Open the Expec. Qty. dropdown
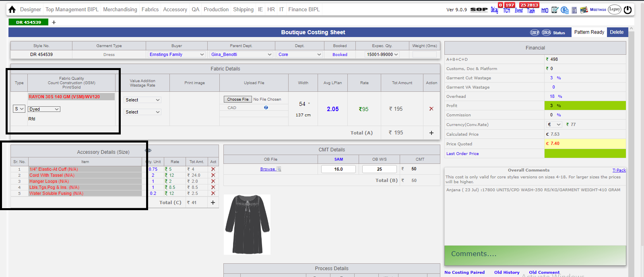Screen dimensions: 644x277 pyautogui.click(x=382, y=54)
